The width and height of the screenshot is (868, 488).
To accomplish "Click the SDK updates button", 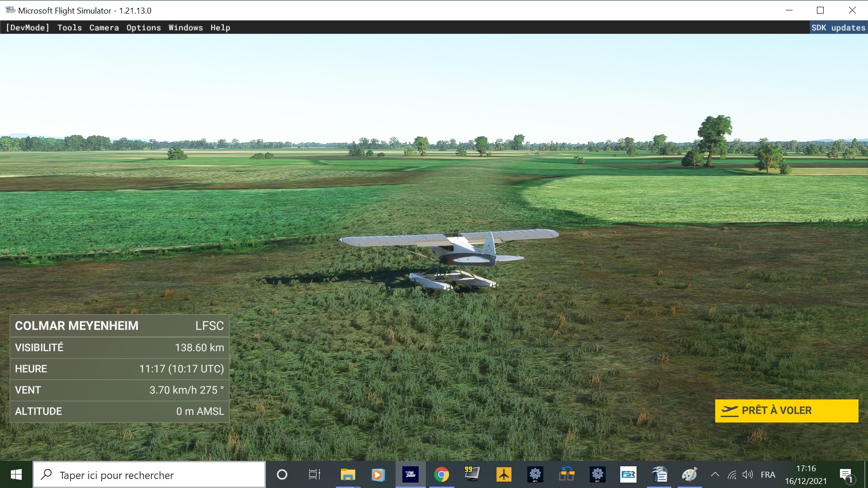I will 838,28.
